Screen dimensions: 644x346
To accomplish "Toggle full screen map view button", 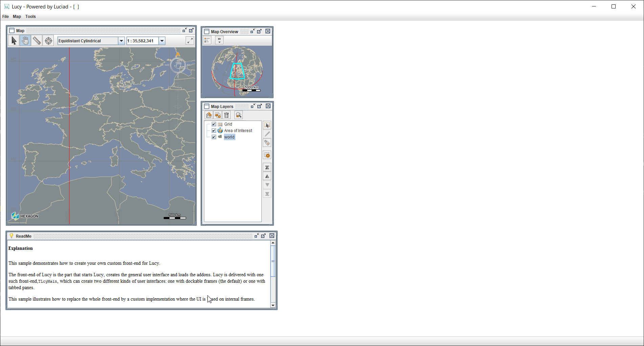I will (190, 41).
